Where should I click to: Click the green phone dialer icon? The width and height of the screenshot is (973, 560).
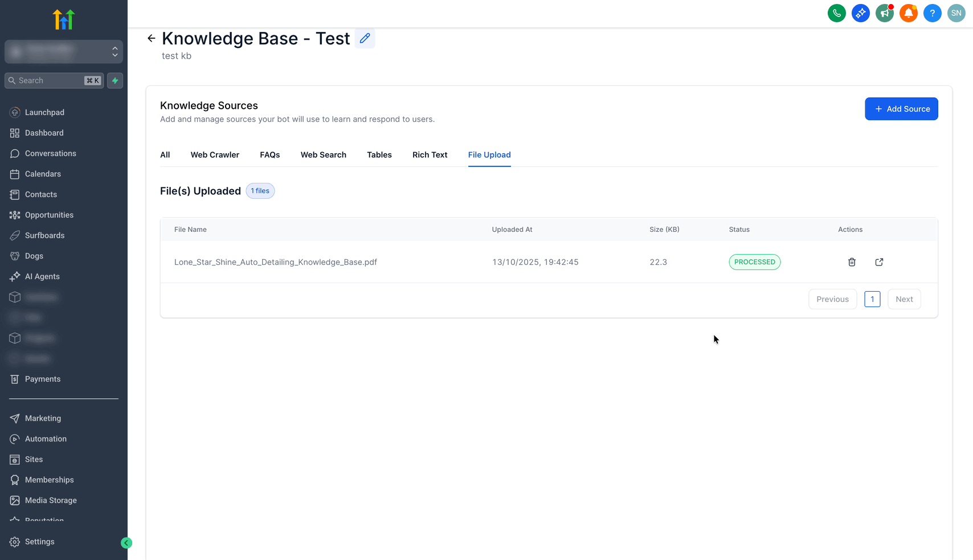coord(836,13)
